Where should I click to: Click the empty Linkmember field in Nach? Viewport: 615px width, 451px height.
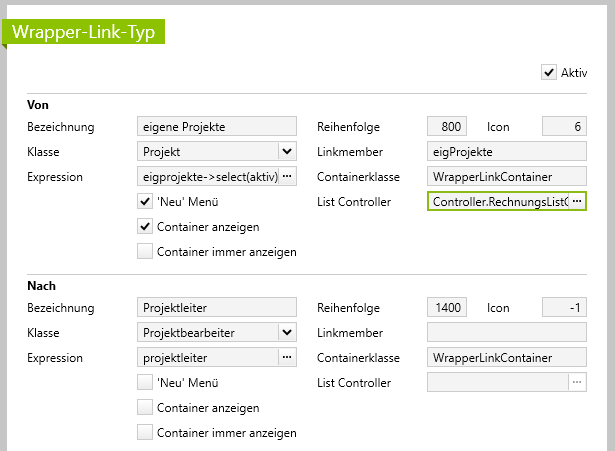click(506, 332)
